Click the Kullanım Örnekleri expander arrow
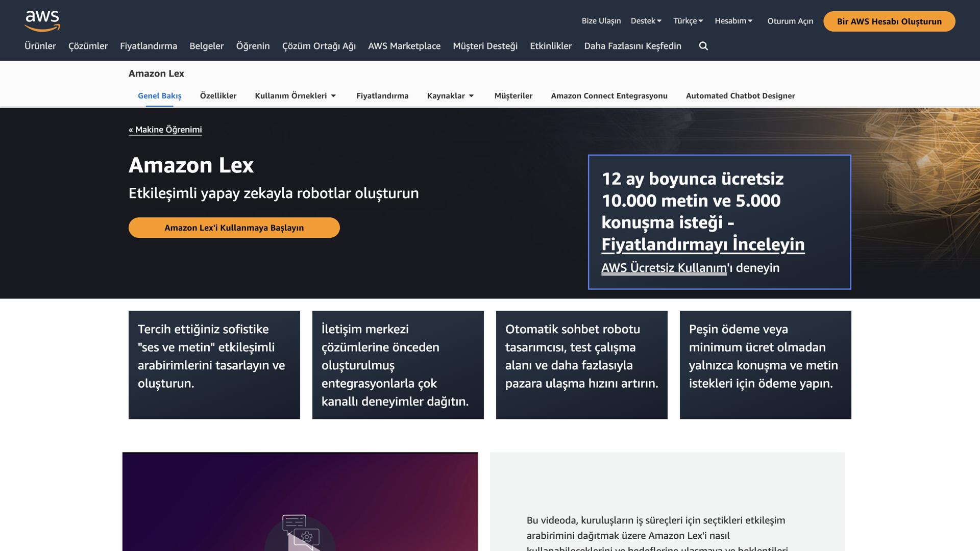The image size is (980, 551). 334,95
